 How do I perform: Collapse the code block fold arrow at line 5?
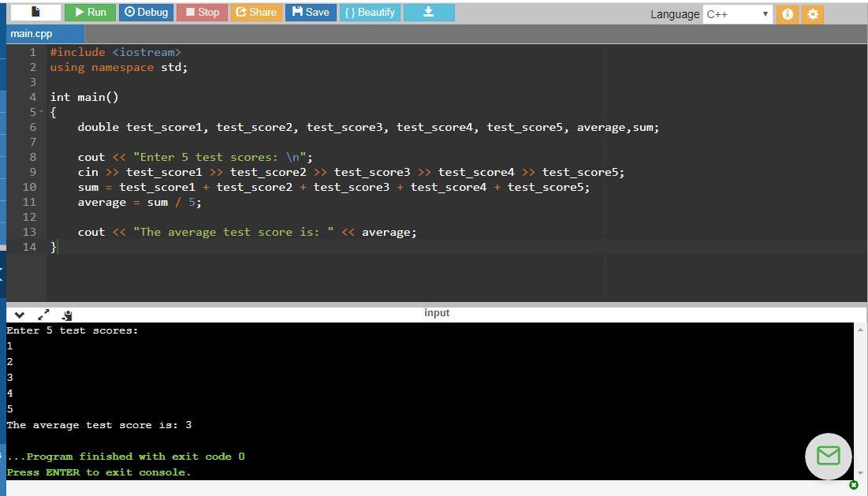click(41, 112)
